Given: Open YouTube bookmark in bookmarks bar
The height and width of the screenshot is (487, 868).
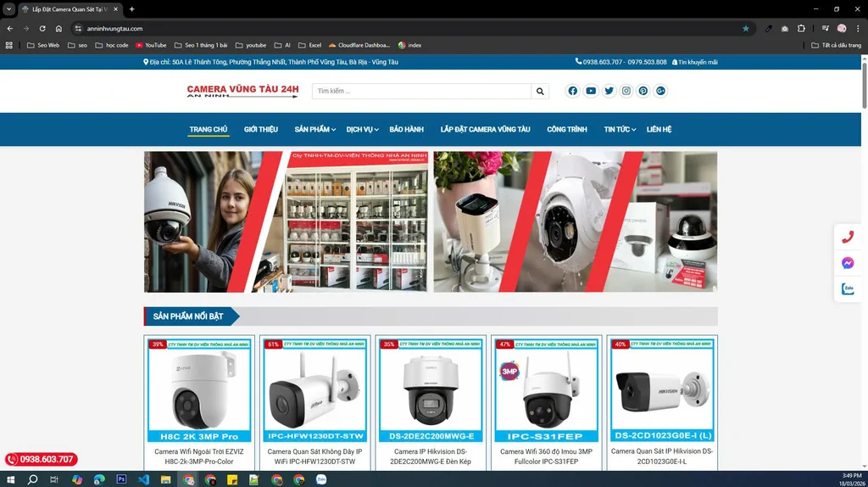Looking at the screenshot, I should [x=151, y=46].
